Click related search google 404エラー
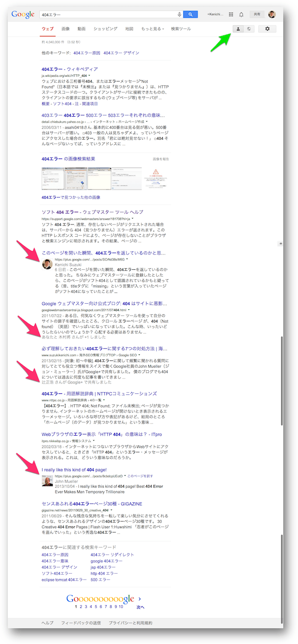The width and height of the screenshot is (298, 644). pyautogui.click(x=107, y=561)
